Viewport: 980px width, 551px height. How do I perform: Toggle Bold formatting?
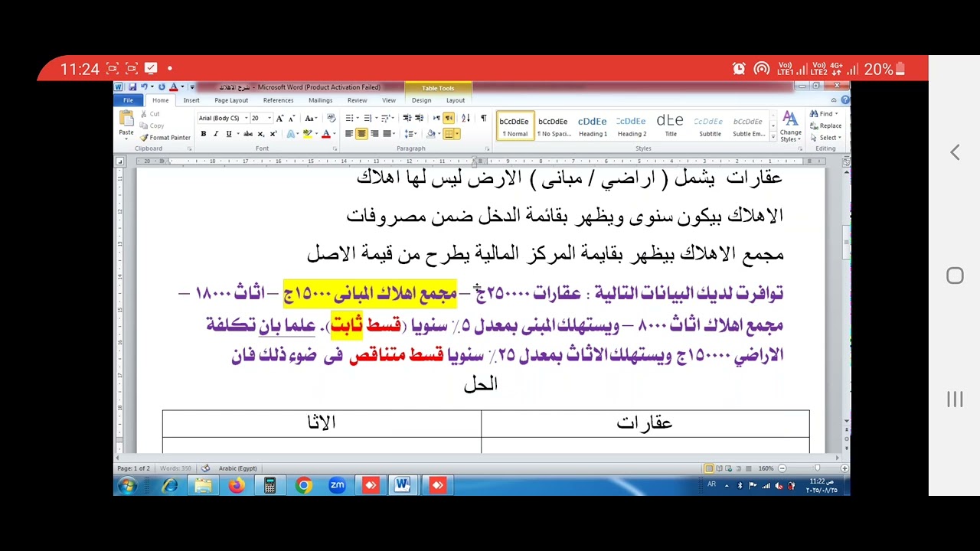click(203, 134)
